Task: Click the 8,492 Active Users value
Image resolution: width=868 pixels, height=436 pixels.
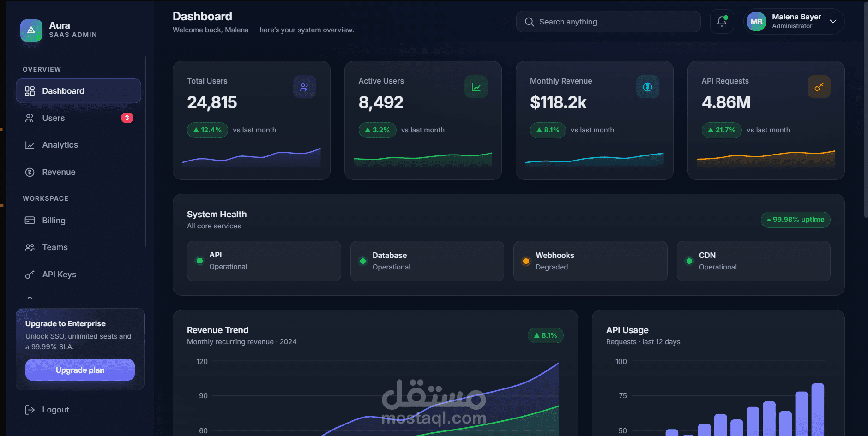Action: point(381,102)
